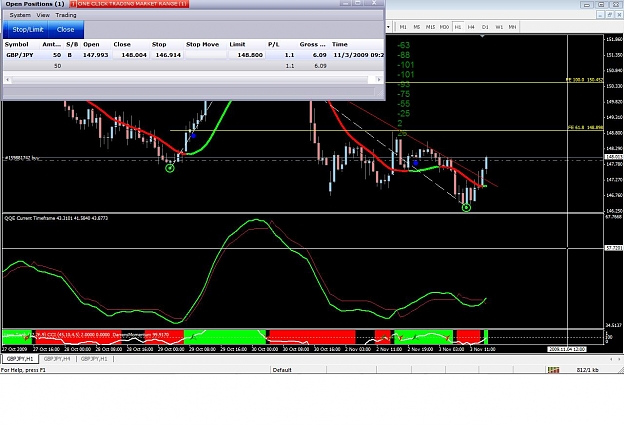
Task: Open the View menu in Open Positions
Action: click(x=43, y=15)
